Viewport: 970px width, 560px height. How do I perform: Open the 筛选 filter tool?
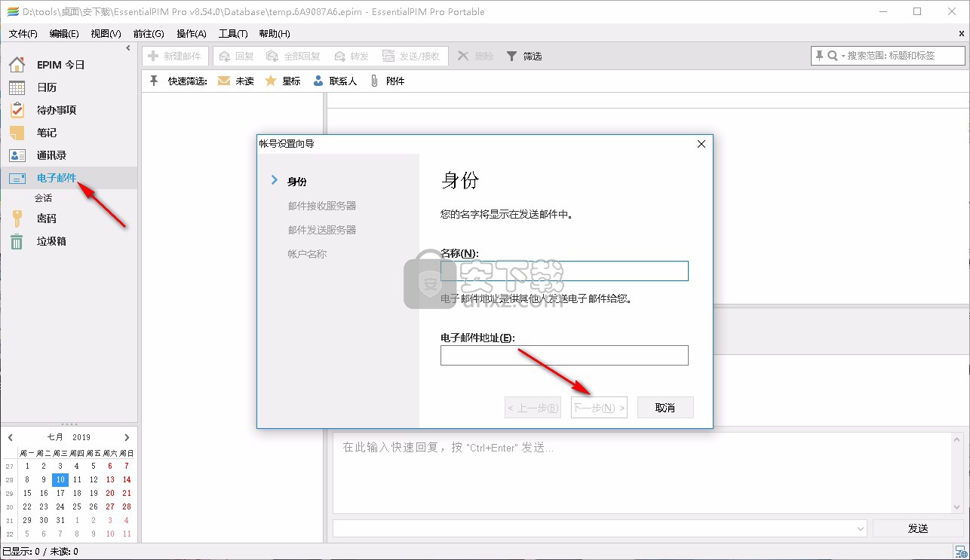coord(524,56)
